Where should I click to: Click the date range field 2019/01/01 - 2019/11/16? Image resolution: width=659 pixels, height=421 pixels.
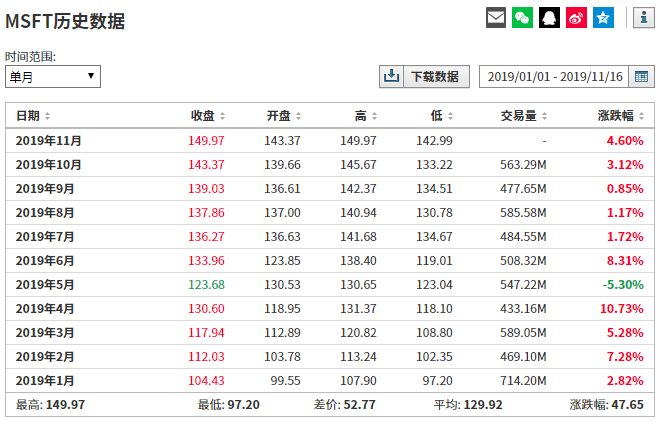tap(554, 76)
